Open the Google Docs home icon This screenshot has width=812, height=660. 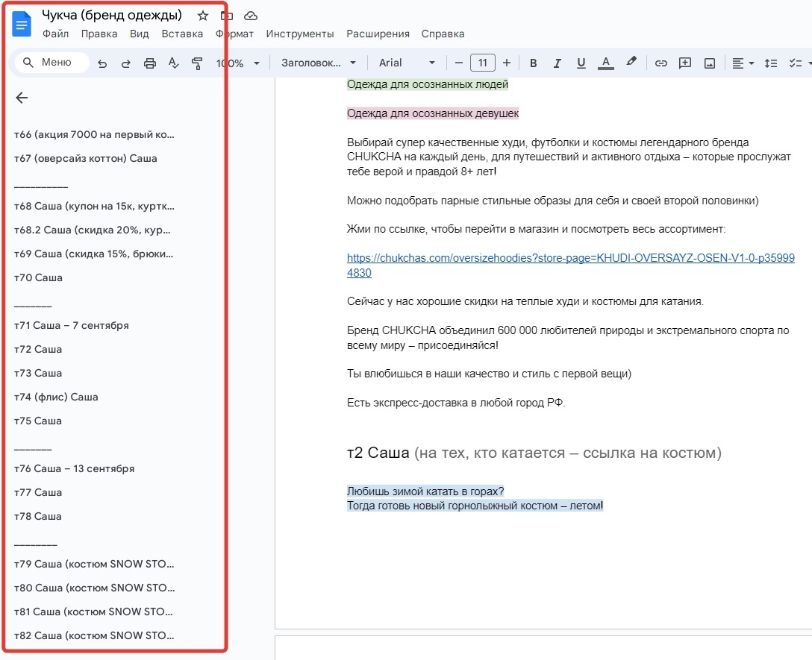click(22, 24)
